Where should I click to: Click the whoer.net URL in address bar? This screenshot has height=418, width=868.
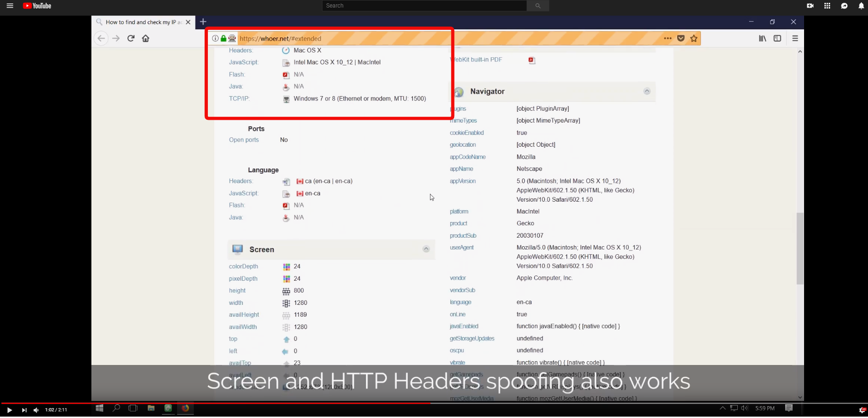point(280,38)
